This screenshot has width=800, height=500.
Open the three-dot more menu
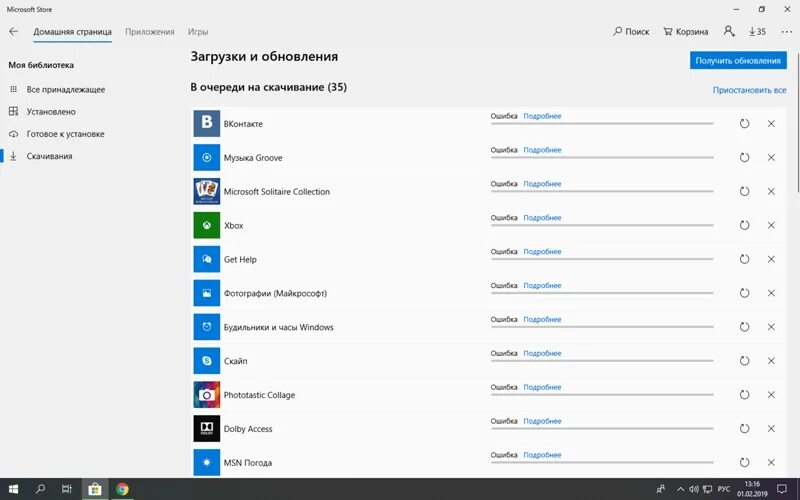pos(786,32)
